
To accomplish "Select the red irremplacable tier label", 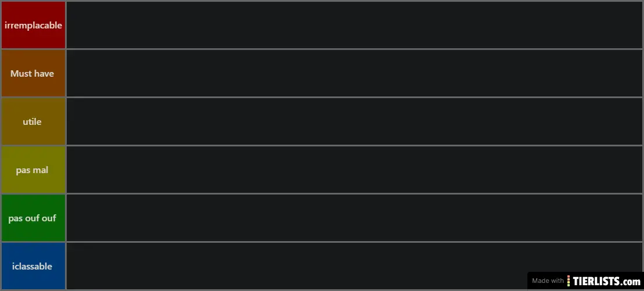I will point(33,25).
